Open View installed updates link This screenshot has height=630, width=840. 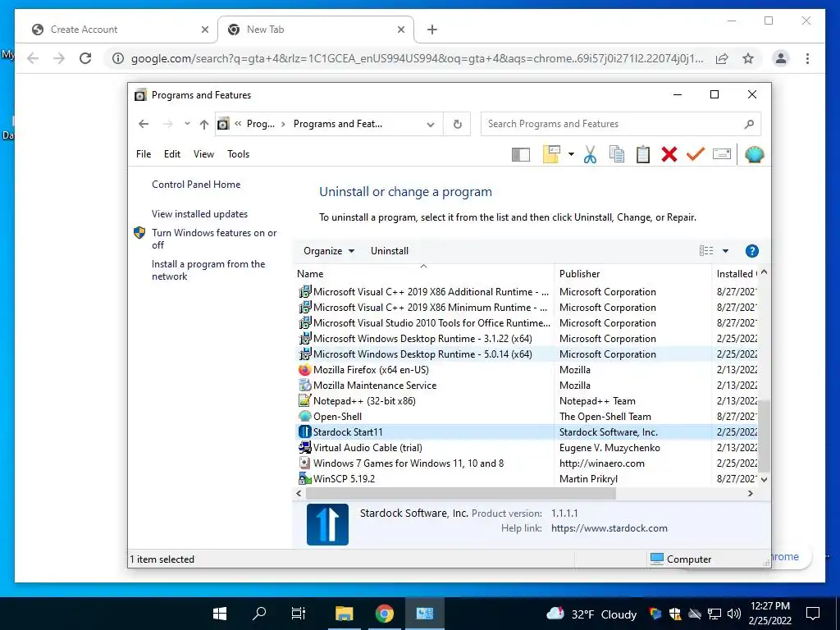(199, 214)
